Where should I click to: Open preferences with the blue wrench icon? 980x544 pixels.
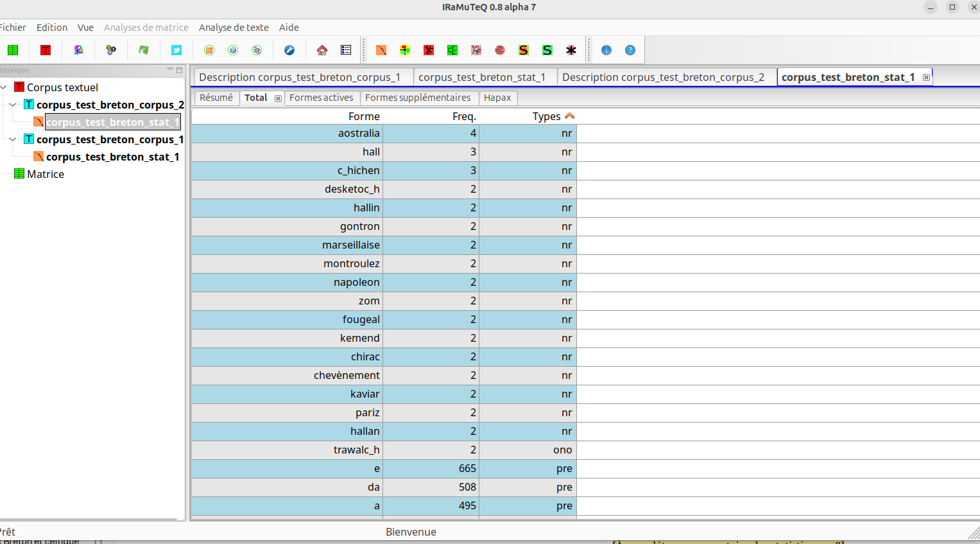click(x=289, y=50)
